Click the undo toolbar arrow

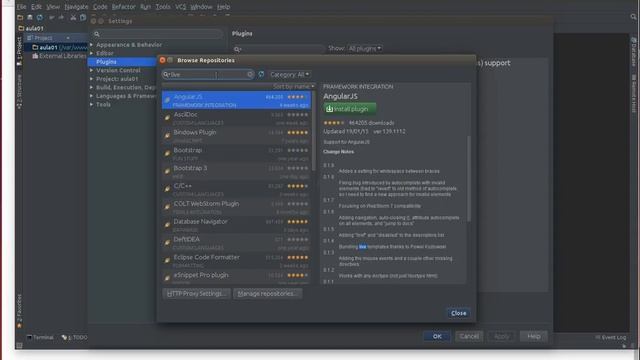point(51,18)
